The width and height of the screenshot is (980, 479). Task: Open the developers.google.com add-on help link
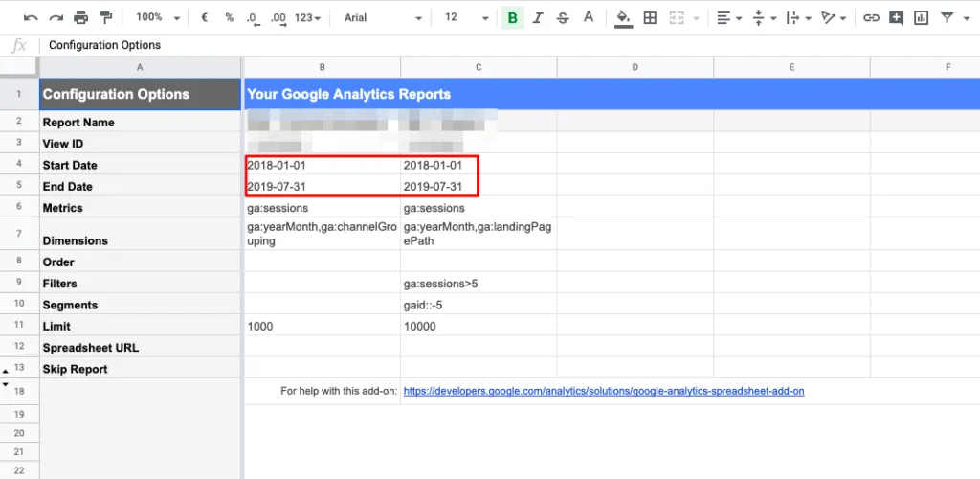pos(604,392)
